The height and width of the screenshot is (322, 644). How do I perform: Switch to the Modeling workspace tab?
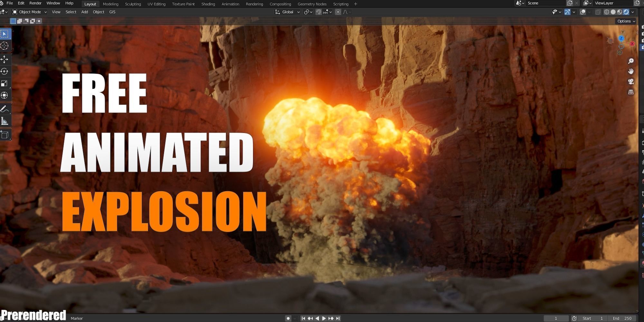click(110, 4)
